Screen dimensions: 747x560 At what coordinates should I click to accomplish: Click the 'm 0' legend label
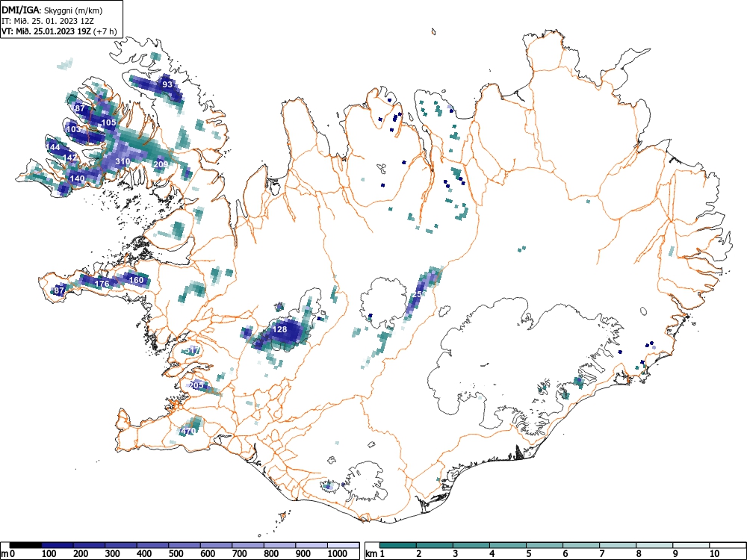pos(8,554)
